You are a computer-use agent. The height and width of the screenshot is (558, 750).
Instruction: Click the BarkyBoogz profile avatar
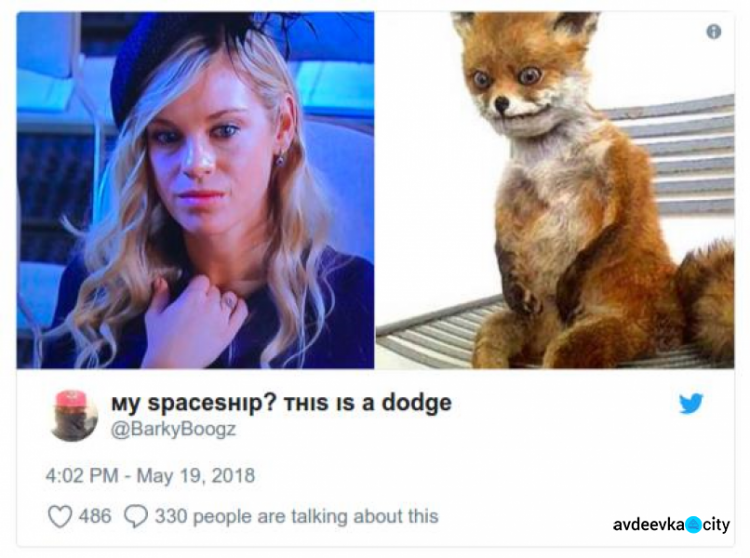74,415
